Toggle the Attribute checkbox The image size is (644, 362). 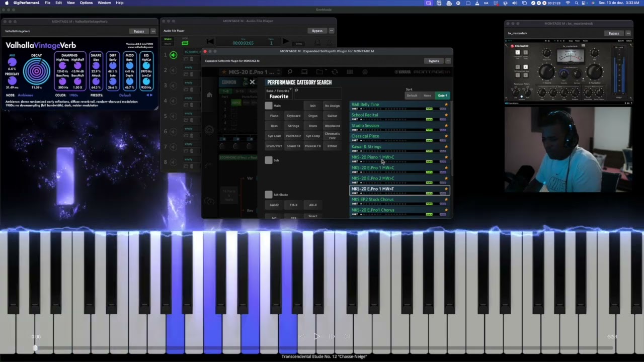point(269,195)
